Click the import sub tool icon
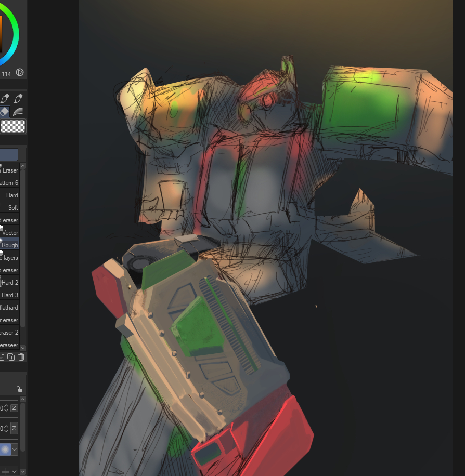 tap(2, 357)
